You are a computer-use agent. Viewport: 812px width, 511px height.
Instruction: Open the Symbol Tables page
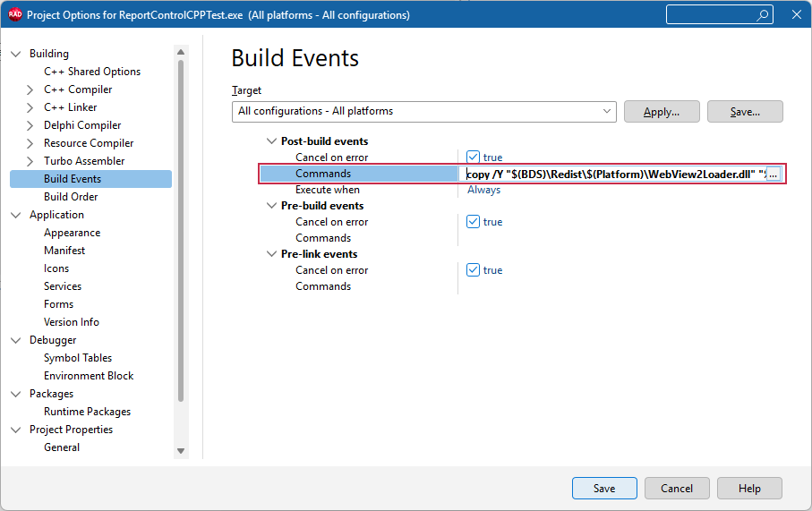(78, 358)
